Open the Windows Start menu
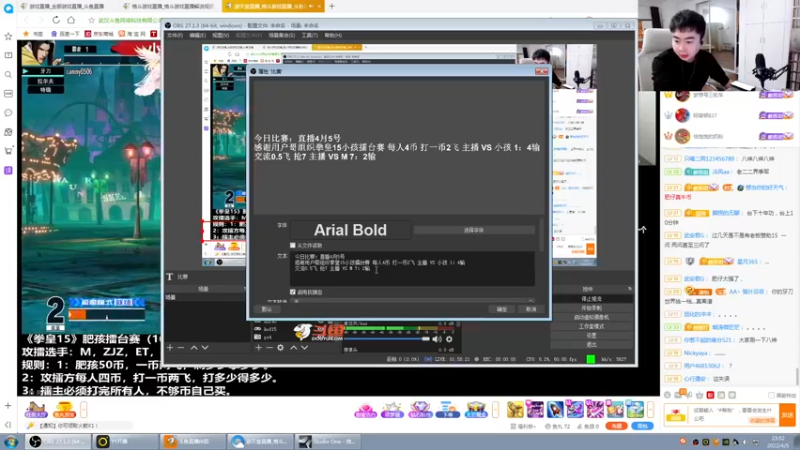This screenshot has height=450, width=800. [11, 441]
